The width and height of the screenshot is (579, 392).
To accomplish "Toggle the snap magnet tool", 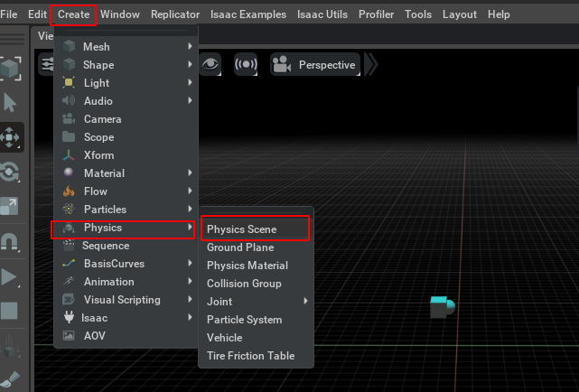I will 10,242.
